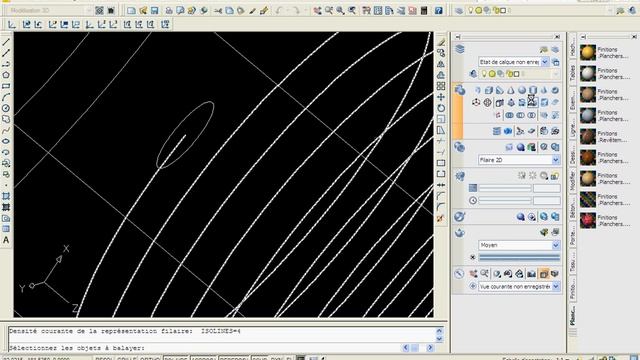Viewport: 640px width, 360px height.
Task: Click the Help question mark icon
Action: [438, 11]
